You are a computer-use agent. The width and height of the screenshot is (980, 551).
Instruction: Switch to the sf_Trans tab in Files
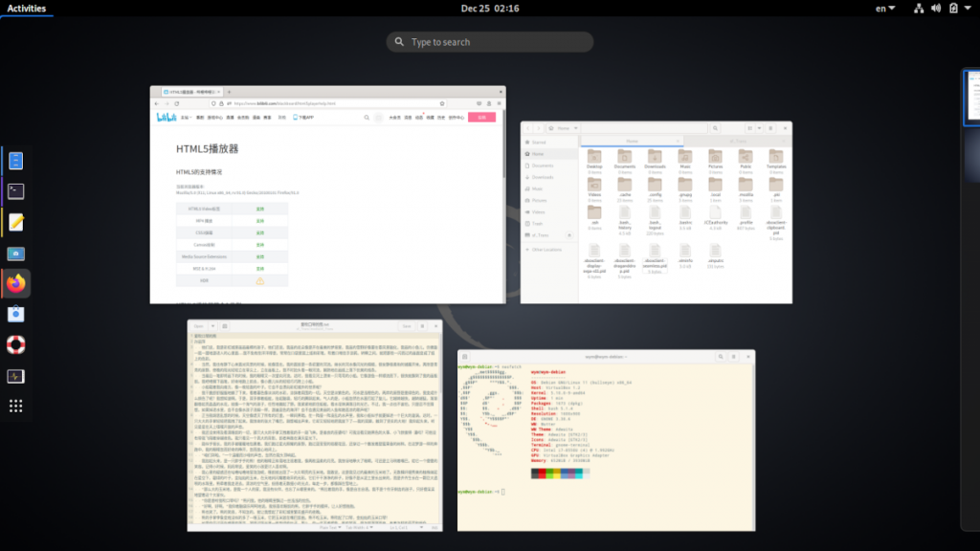(739, 141)
